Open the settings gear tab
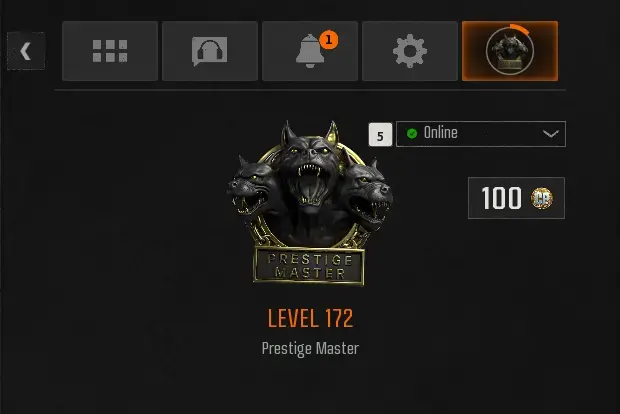 pyautogui.click(x=410, y=51)
